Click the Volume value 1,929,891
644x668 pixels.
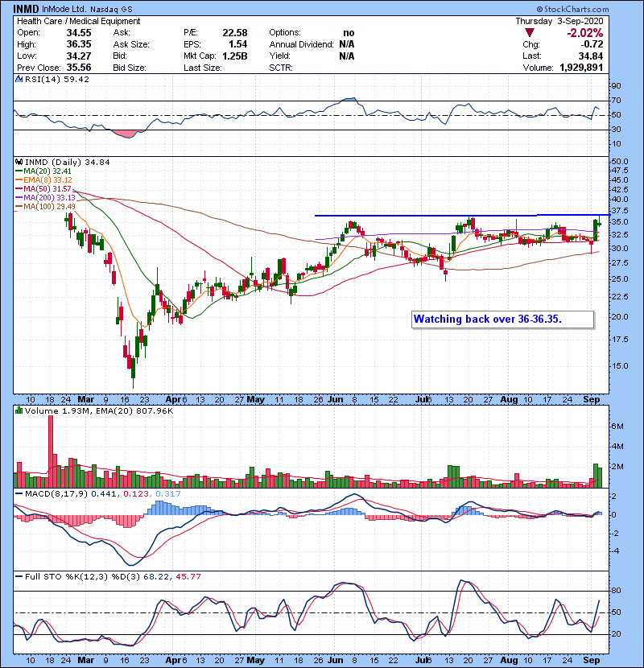click(581, 68)
